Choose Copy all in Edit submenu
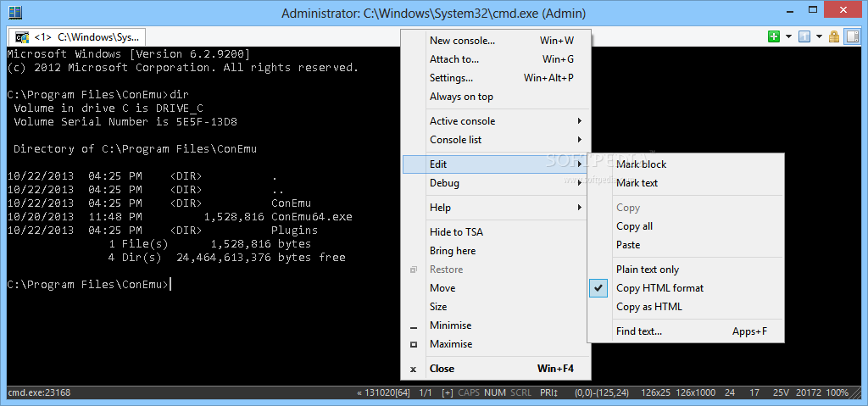This screenshot has height=406, width=868. [686, 226]
